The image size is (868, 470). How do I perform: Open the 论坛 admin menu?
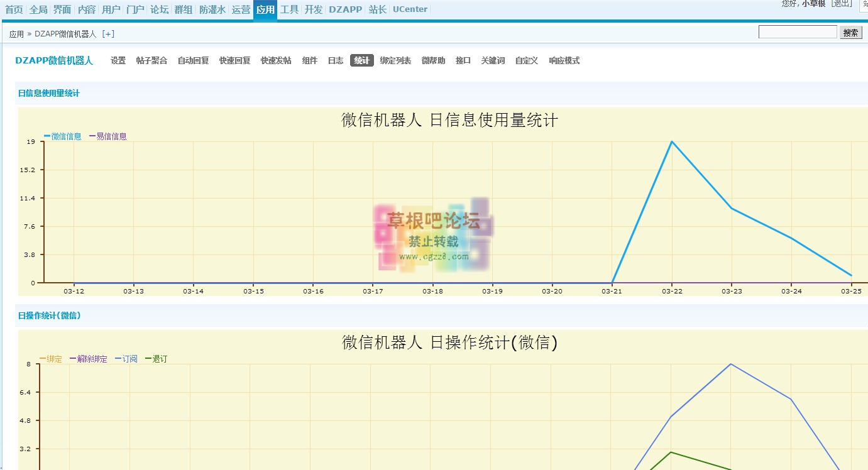(159, 9)
